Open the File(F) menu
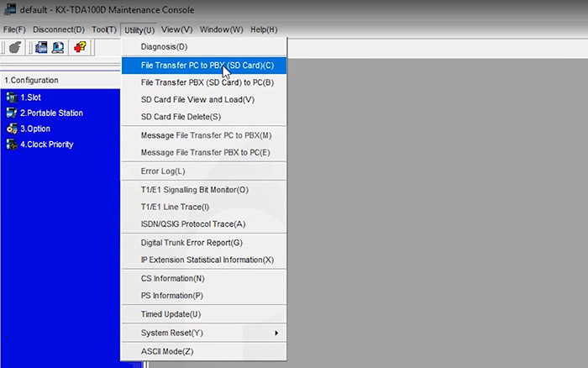The width and height of the screenshot is (588, 368). [14, 29]
